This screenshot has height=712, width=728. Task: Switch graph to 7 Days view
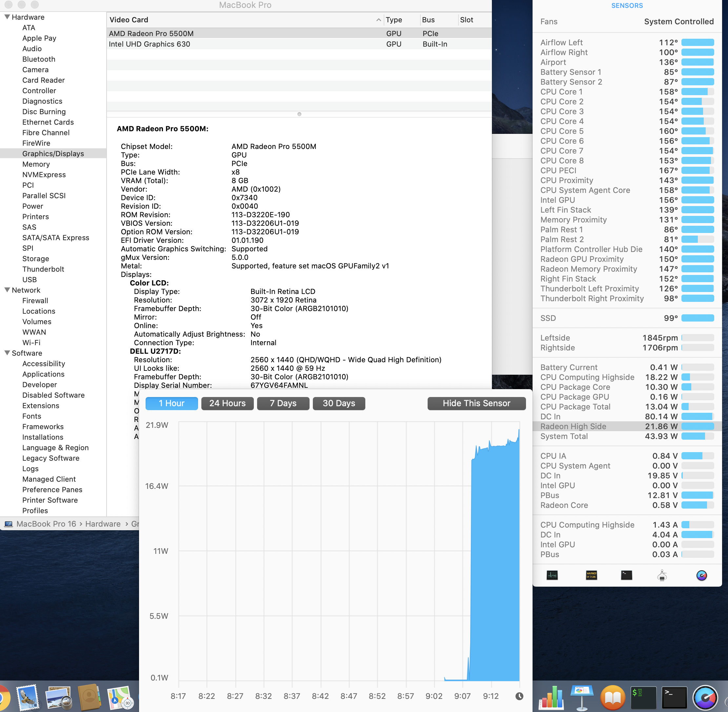tap(283, 403)
